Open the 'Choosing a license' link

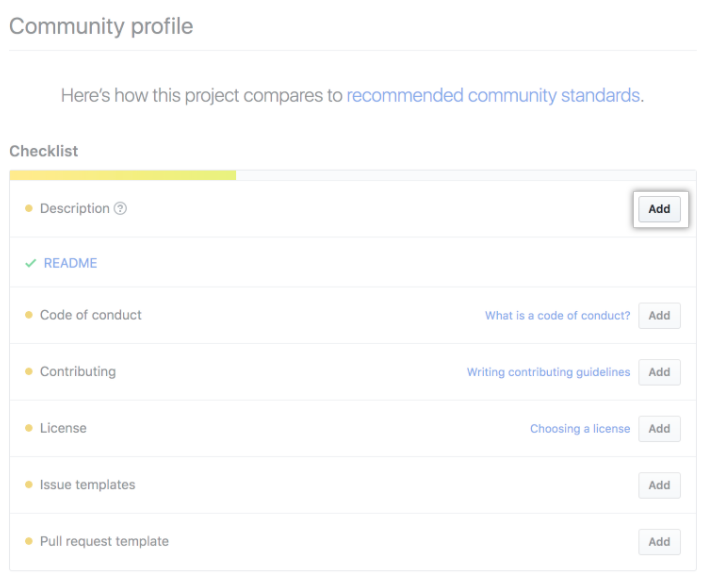[x=580, y=428]
